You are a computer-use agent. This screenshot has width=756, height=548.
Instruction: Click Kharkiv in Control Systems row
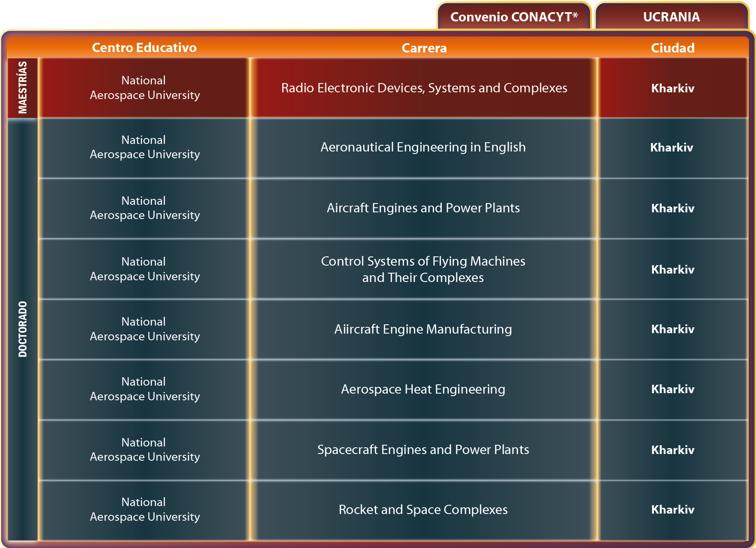pos(672,269)
